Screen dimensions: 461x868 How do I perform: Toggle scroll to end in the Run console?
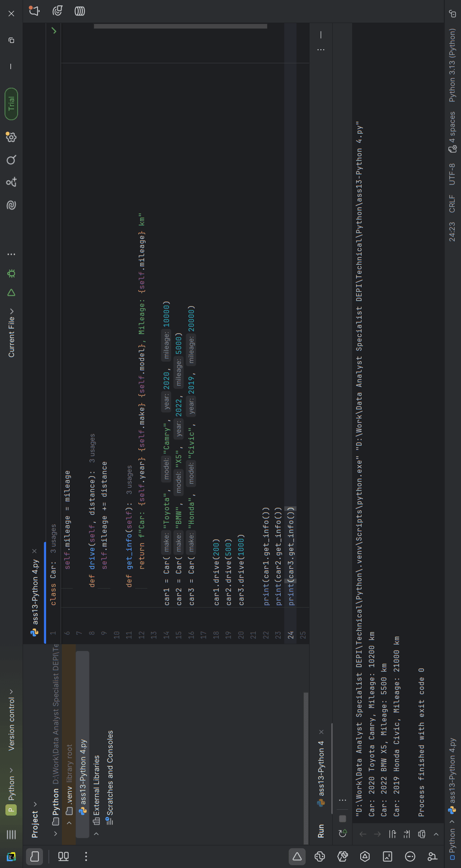407,834
